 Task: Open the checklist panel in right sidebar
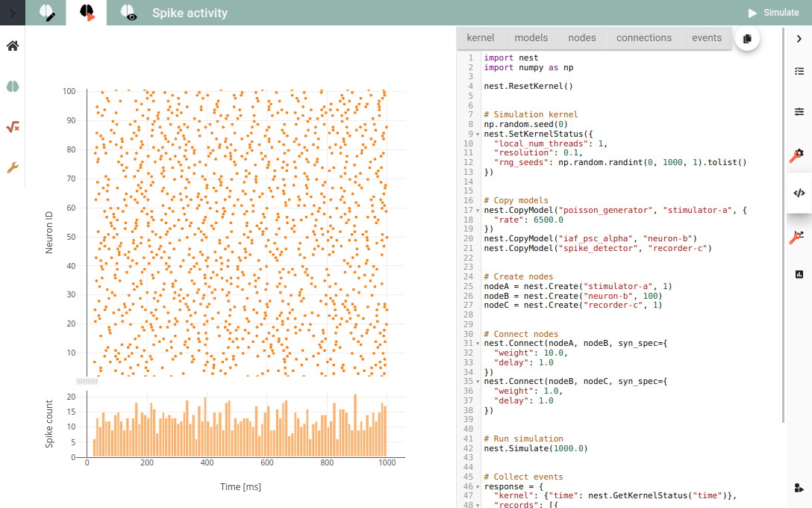click(x=799, y=71)
